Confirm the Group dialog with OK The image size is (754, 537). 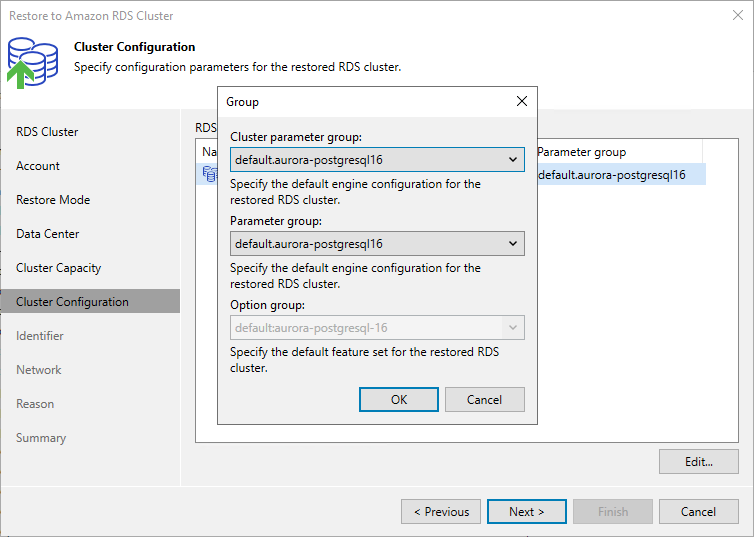[x=399, y=400]
